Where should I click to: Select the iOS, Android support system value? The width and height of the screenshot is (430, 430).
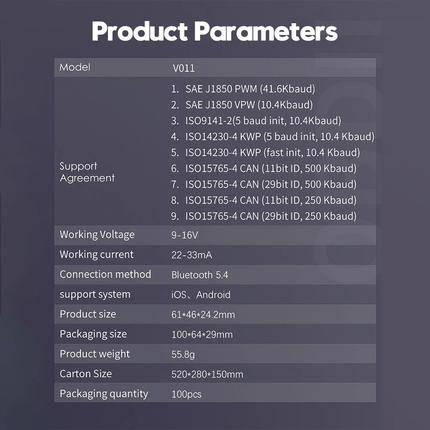[201, 295]
